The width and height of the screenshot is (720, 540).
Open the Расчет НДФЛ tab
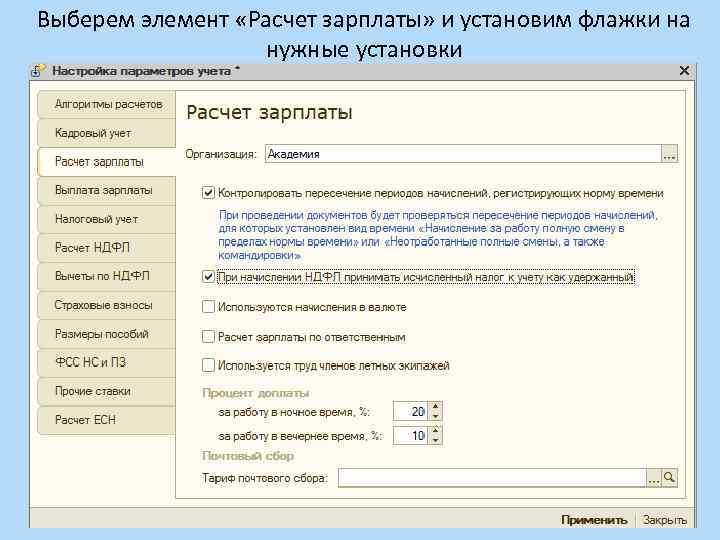pyautogui.click(x=107, y=248)
